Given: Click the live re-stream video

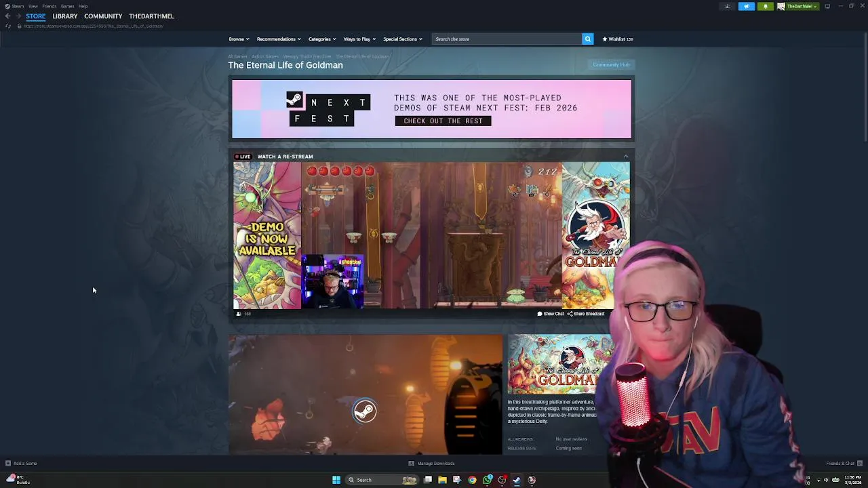Looking at the screenshot, I should coord(431,235).
